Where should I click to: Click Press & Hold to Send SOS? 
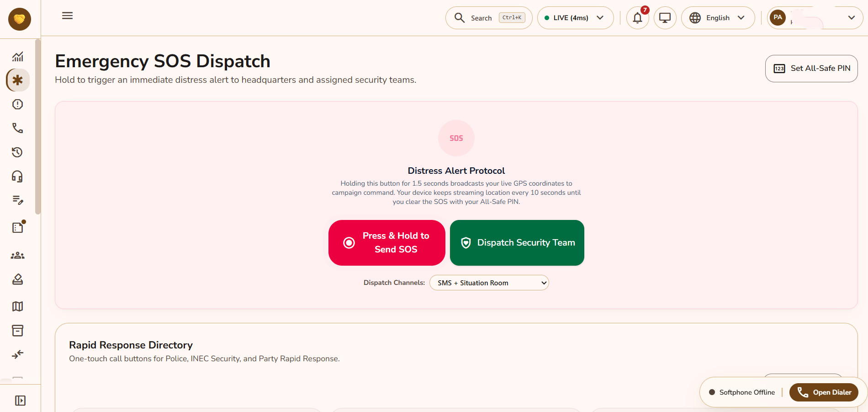pos(387,243)
